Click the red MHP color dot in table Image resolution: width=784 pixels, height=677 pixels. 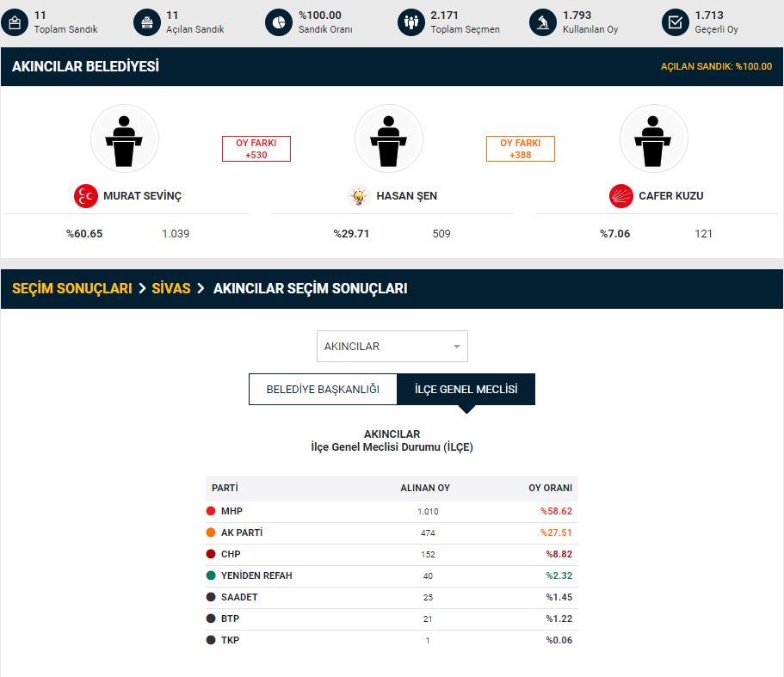click(x=211, y=511)
